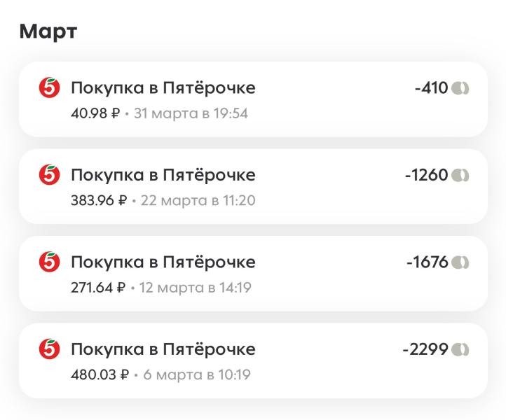
Task: Click points coin icon next to -2299
Action: coord(460,349)
